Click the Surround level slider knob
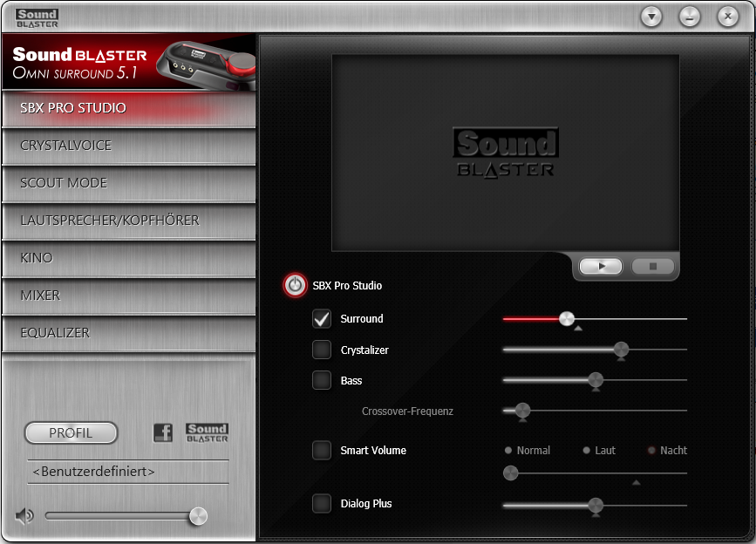Screen dimensions: 756x544 coord(567,318)
